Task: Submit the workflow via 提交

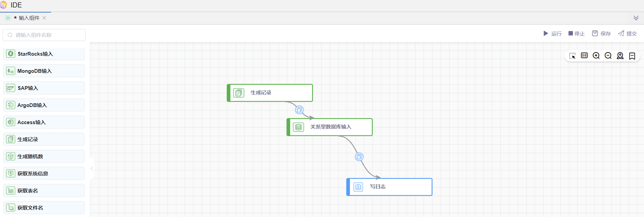Action: click(x=627, y=33)
